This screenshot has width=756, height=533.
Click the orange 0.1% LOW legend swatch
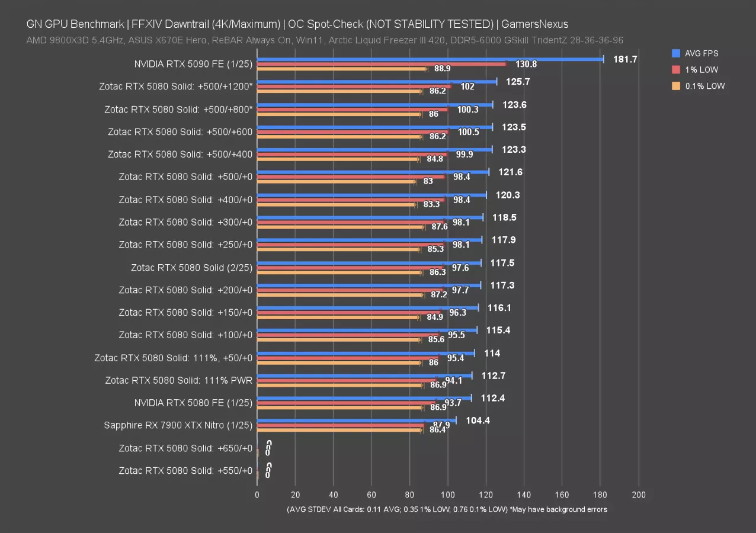pyautogui.click(x=676, y=86)
